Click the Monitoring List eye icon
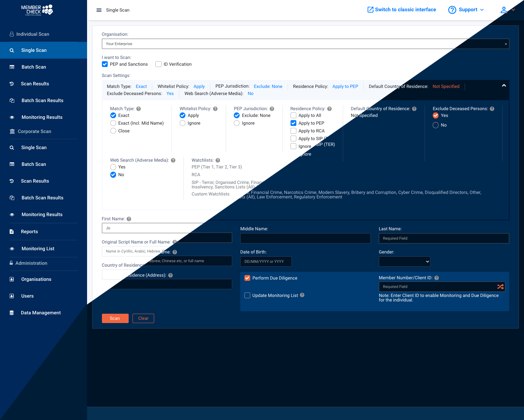This screenshot has width=524, height=420. 12,249
